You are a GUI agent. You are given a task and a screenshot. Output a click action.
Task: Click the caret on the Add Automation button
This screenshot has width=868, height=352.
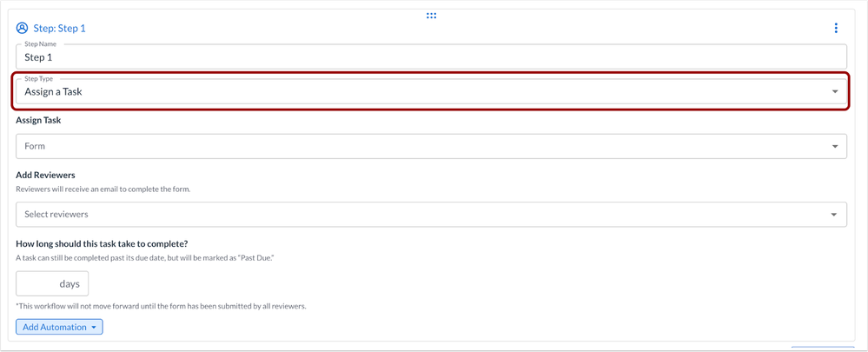coord(94,328)
